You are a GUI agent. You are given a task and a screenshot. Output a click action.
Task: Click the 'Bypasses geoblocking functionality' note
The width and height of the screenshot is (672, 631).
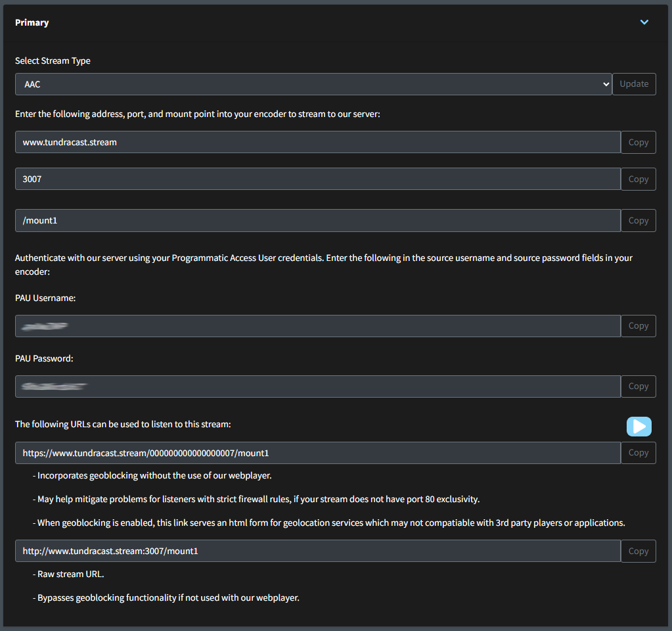(166, 597)
